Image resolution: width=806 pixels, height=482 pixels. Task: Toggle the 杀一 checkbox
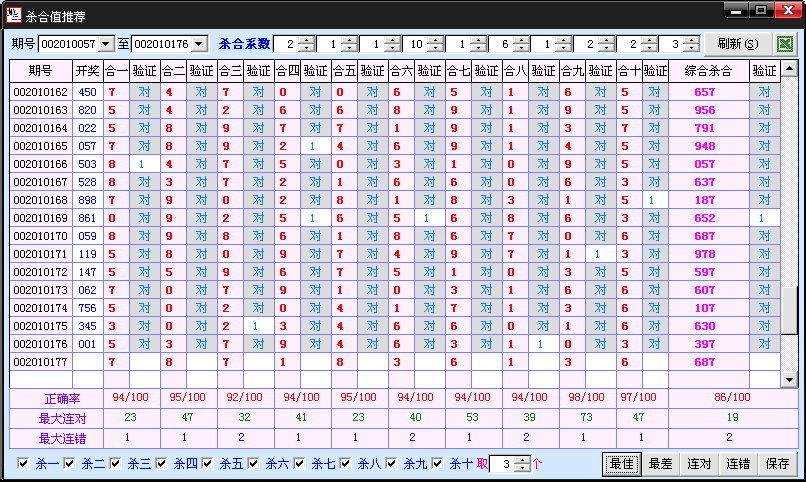tap(24, 464)
